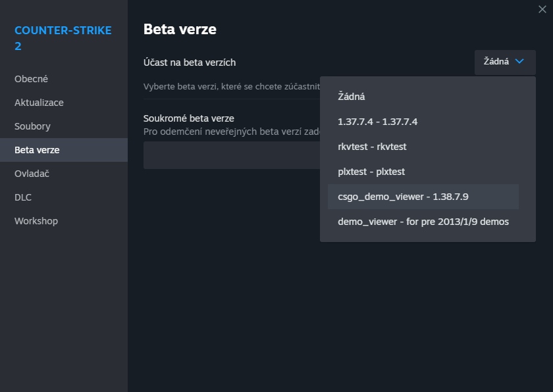Click the COUNTER-STRIKE 2 title
The image size is (553, 392).
pyautogui.click(x=63, y=37)
